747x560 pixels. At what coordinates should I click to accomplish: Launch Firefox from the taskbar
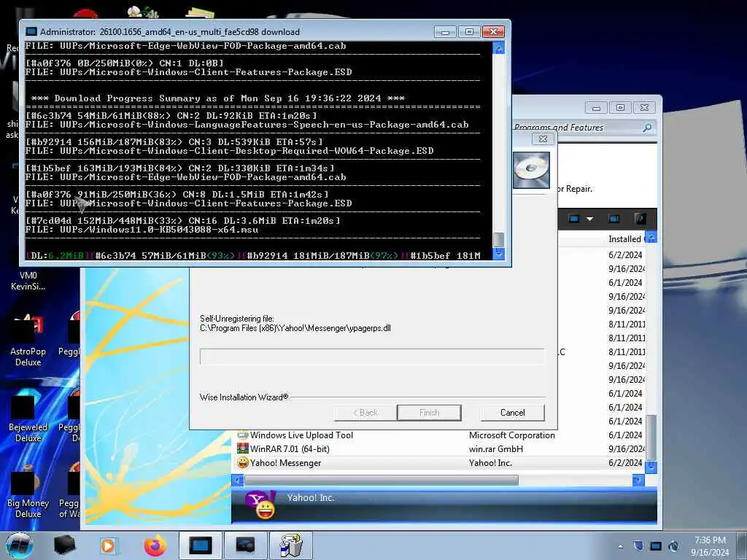155,545
